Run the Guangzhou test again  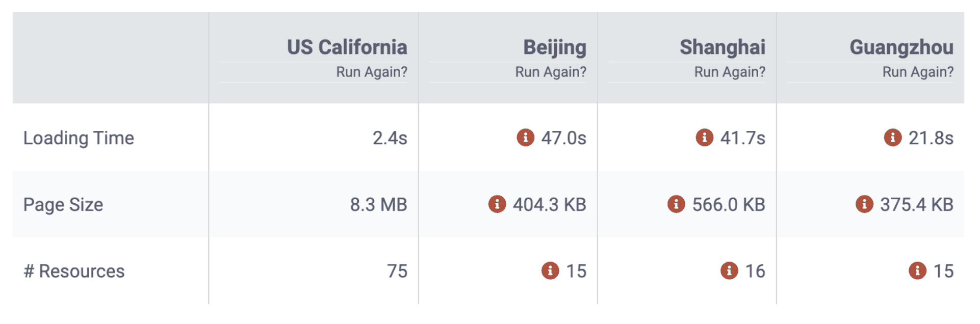[917, 72]
